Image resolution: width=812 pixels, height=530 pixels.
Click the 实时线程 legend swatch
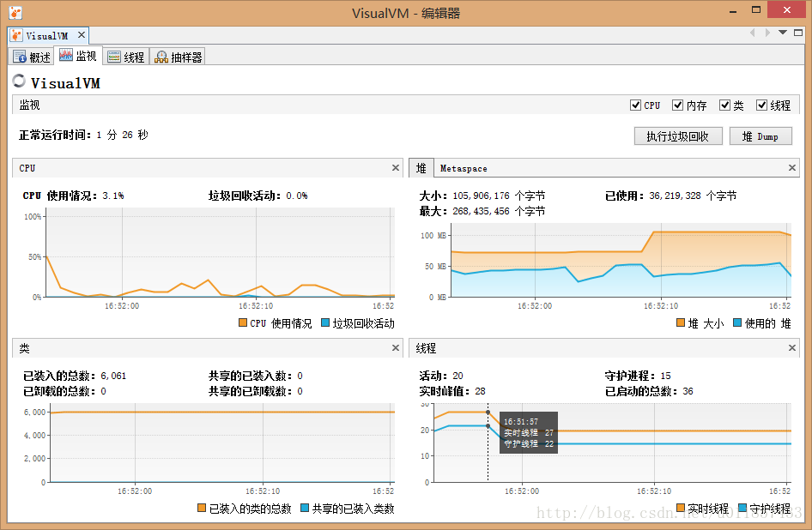(681, 508)
